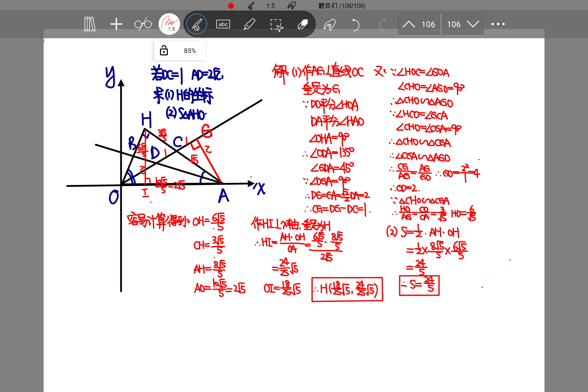Viewport: 588px width, 392px height.
Task: Open red pen 1.5 style settings
Action: click(169, 24)
